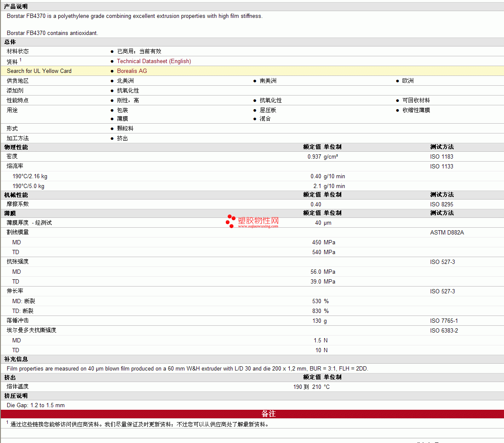The width and height of the screenshot is (504, 443).
Task: Click the 薄膜厚度 - 经测试 label
Action: (x=29, y=223)
